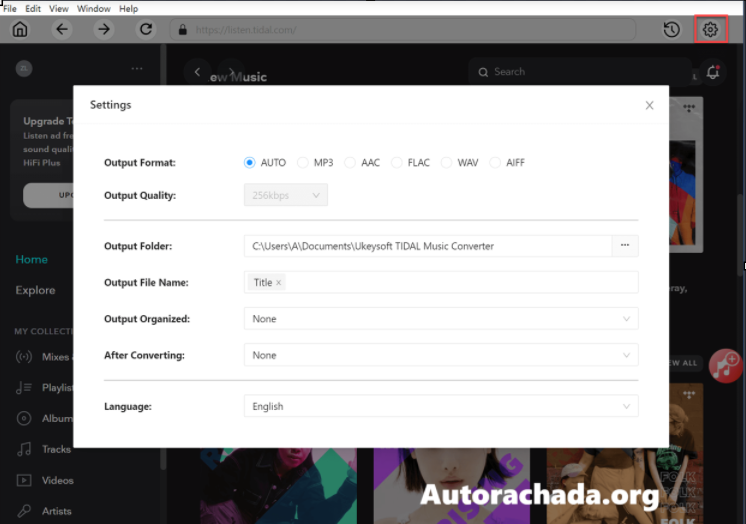The height and width of the screenshot is (524, 746).
Task: Go forward using the right arrow button
Action: pos(104,29)
